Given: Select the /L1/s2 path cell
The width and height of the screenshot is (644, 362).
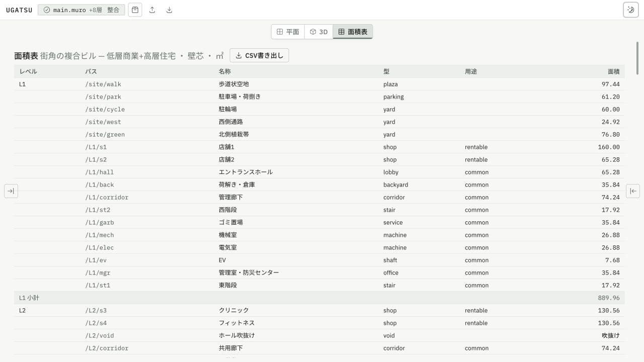Looking at the screenshot, I should click(x=96, y=159).
